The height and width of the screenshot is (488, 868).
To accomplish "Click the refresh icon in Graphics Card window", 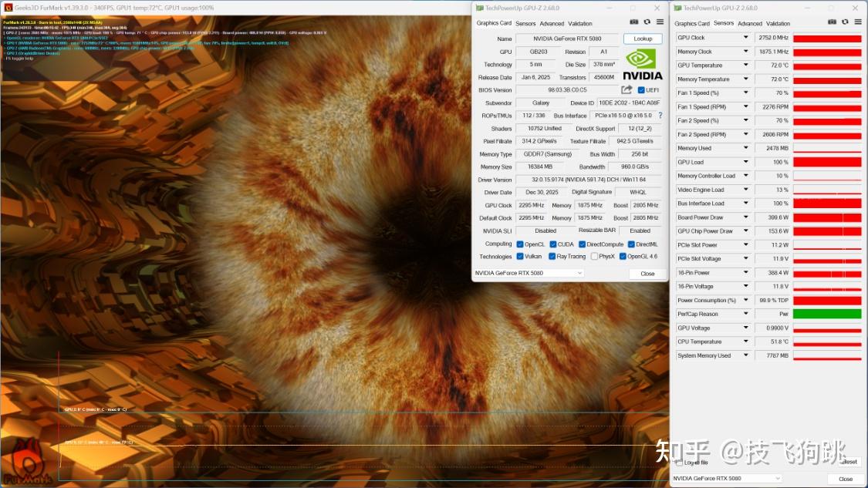I will [647, 22].
